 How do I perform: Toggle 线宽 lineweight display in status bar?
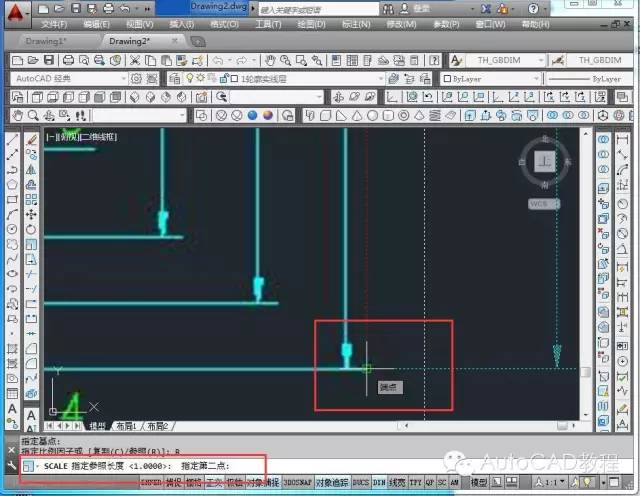[397, 482]
